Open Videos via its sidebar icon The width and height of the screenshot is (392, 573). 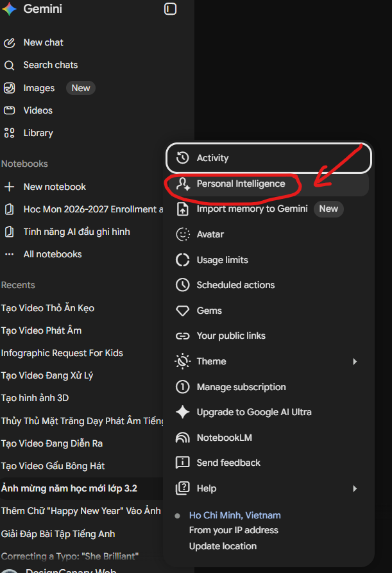[x=9, y=110]
